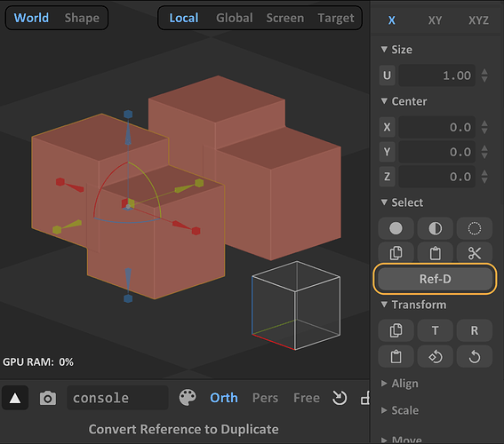Click the rotate-with-diamond icon in Transform
The width and height of the screenshot is (504, 444).
(x=436, y=356)
